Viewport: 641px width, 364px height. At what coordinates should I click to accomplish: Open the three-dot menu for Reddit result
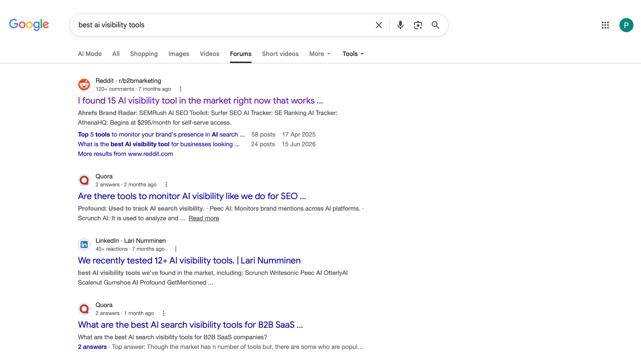[x=181, y=89]
